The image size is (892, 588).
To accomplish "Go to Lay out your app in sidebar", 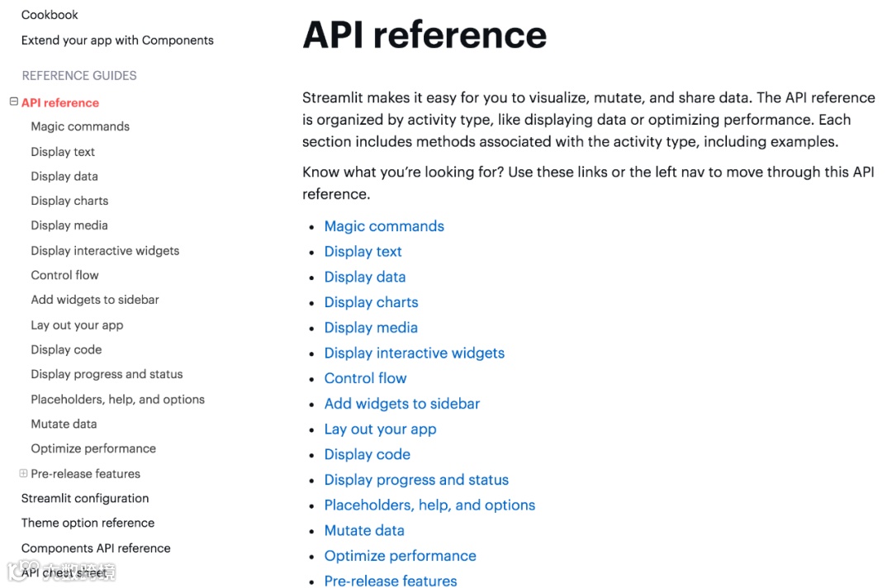I will point(77,325).
